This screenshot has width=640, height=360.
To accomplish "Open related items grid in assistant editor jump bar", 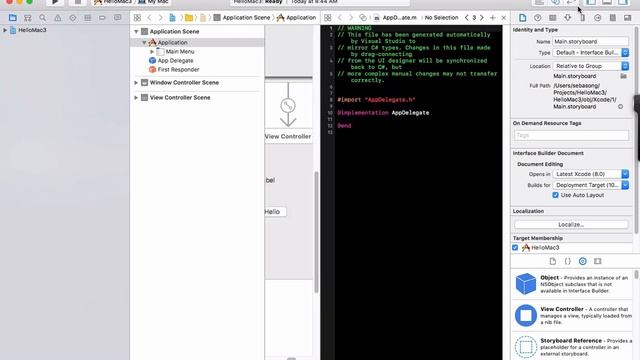I will tap(327, 18).
